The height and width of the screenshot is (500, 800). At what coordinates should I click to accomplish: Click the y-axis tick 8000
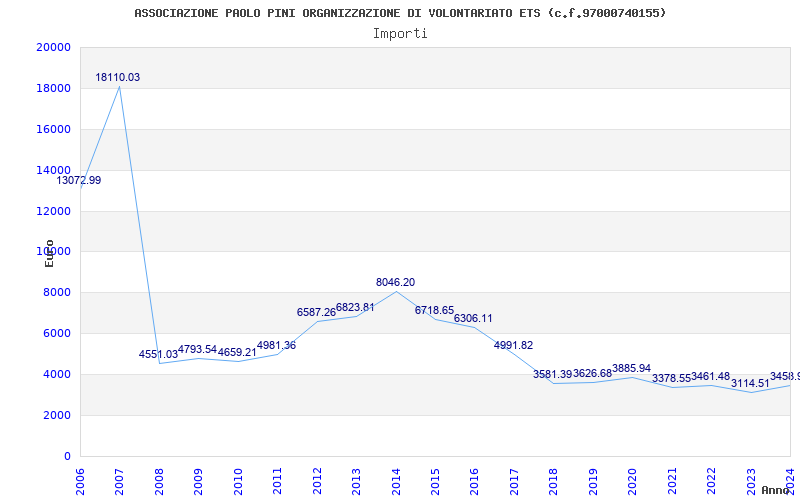(57, 293)
